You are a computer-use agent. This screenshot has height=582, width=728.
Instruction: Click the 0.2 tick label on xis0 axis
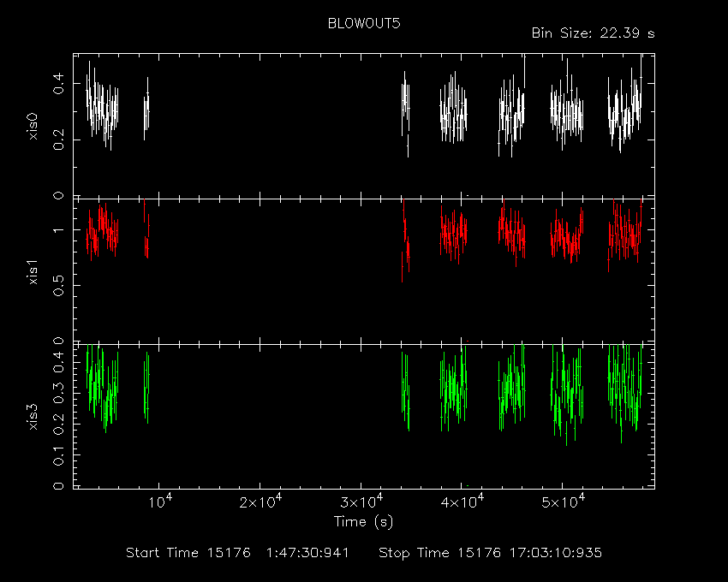pyautogui.click(x=58, y=140)
